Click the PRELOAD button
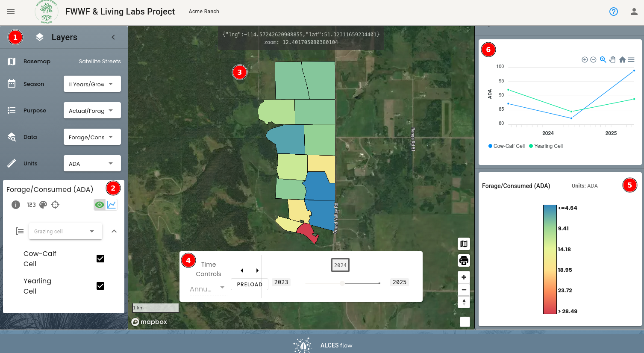The width and height of the screenshot is (644, 353). pos(250,284)
